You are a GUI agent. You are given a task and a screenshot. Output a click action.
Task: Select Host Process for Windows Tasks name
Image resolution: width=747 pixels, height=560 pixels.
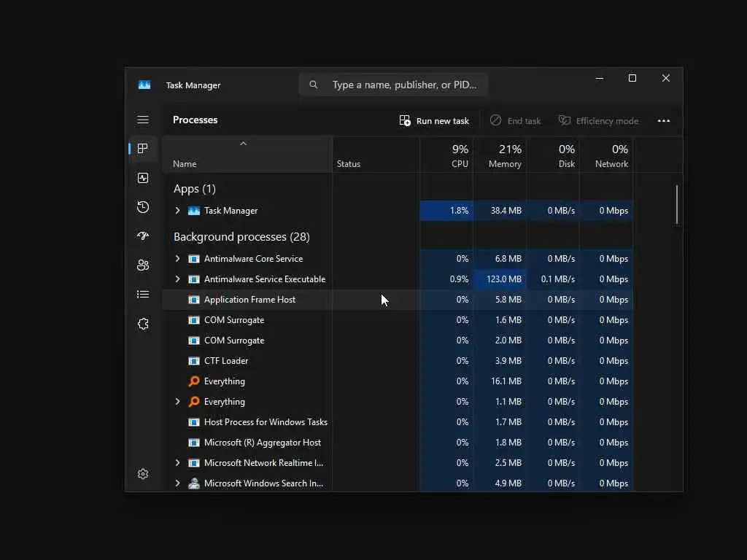point(266,422)
